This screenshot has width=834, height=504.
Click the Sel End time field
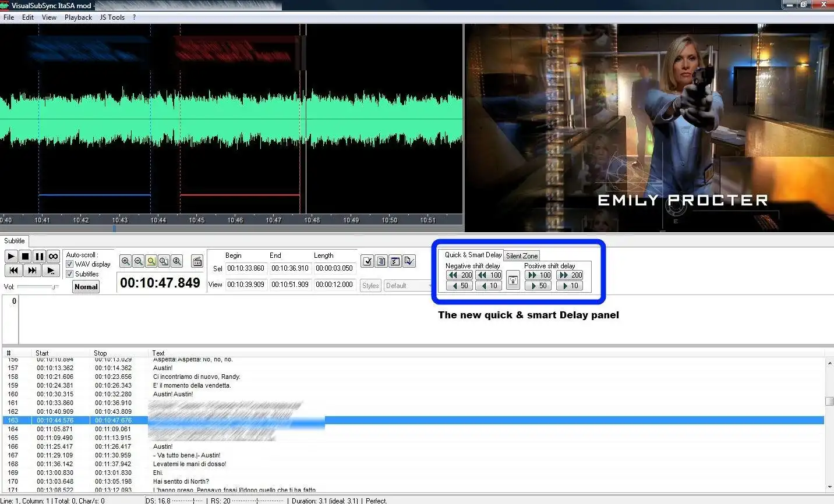tap(290, 268)
